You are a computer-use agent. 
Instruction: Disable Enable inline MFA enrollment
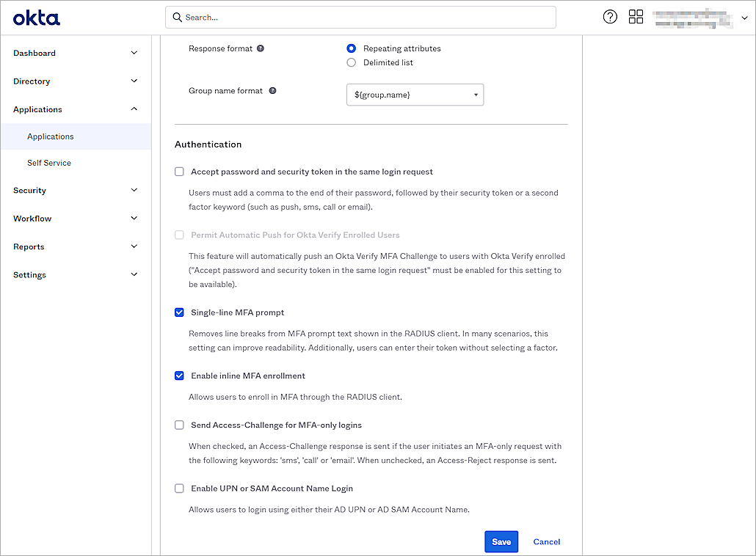[x=179, y=375]
